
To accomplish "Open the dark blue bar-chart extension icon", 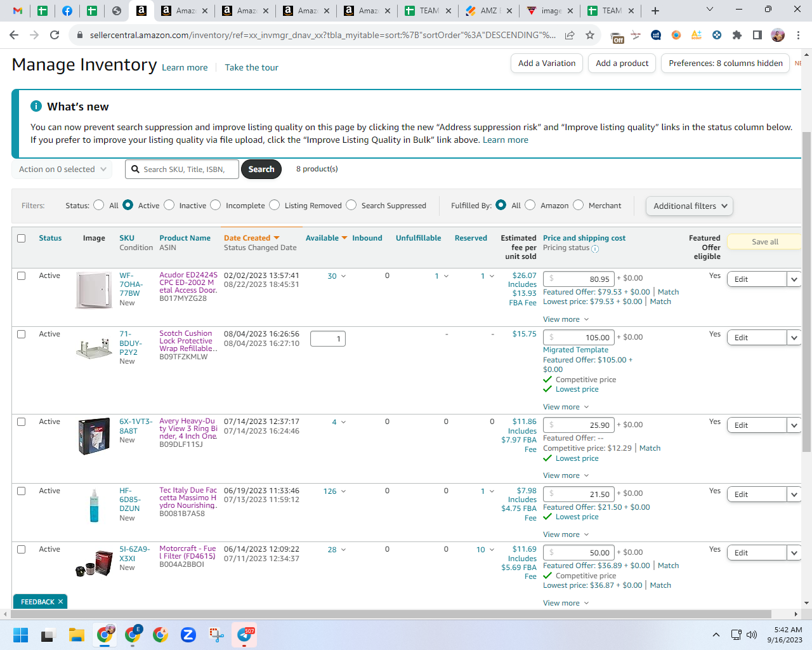I will (656, 35).
